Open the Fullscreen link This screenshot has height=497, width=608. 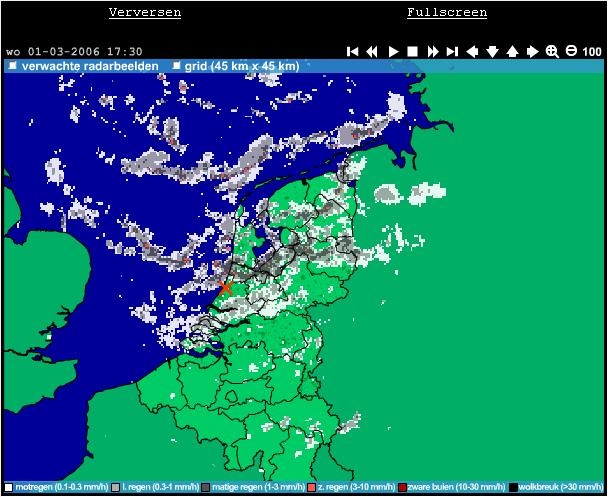point(447,12)
